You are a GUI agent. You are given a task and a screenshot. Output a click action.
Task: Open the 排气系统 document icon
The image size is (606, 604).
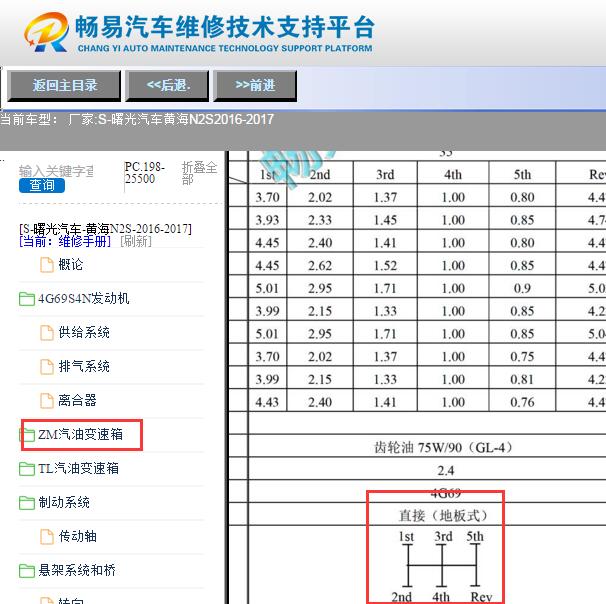pyautogui.click(x=47, y=367)
